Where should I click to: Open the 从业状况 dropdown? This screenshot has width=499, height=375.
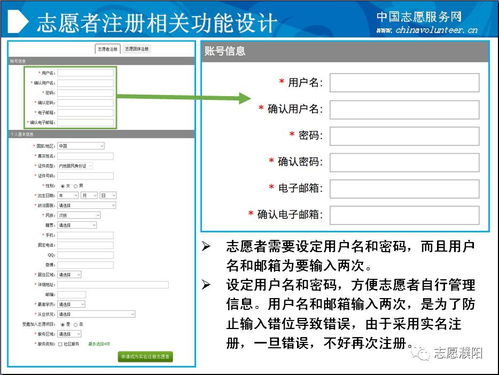click(x=96, y=314)
